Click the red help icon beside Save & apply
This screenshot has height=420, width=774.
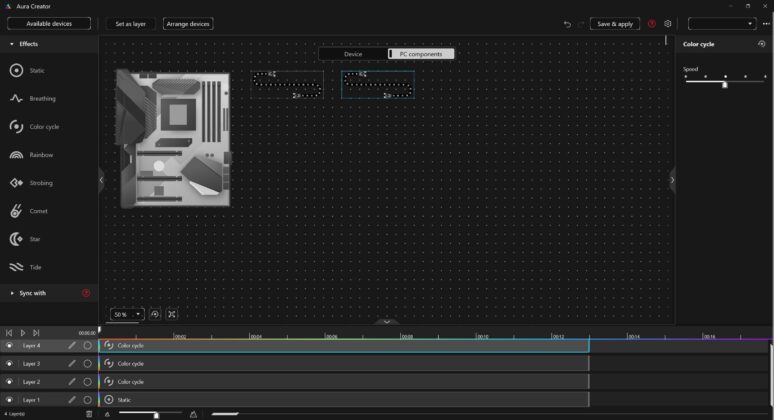pyautogui.click(x=652, y=24)
